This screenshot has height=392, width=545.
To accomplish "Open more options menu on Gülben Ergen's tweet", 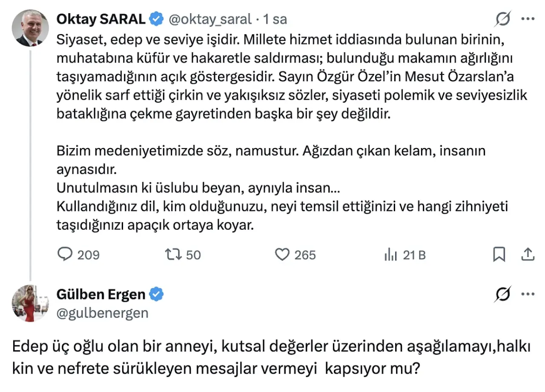I will click(528, 294).
